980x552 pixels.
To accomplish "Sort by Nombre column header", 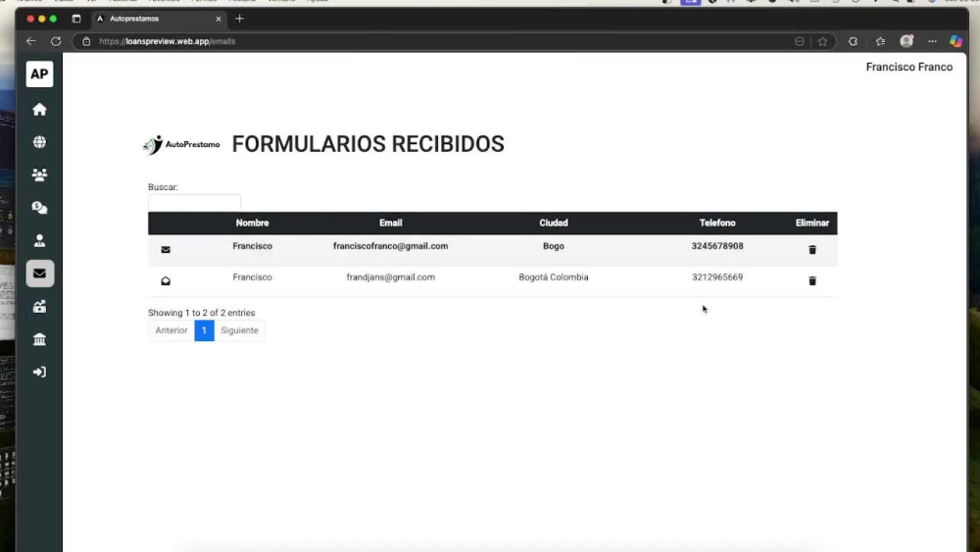I will 252,224.
